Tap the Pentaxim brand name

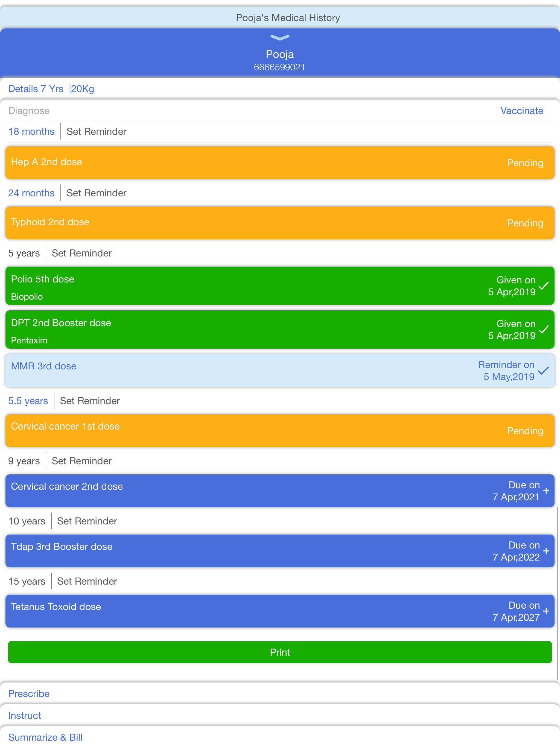click(29, 340)
